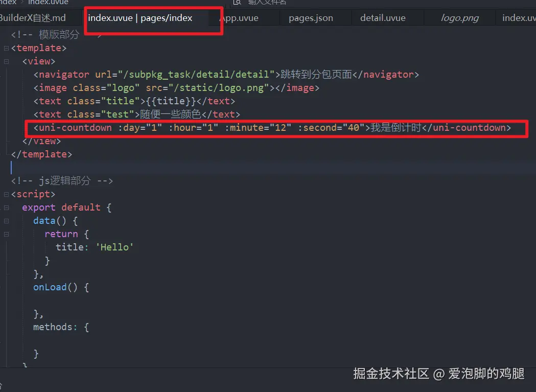Click the closing </view> tag line
This screenshot has width=536, height=392.
pos(41,141)
